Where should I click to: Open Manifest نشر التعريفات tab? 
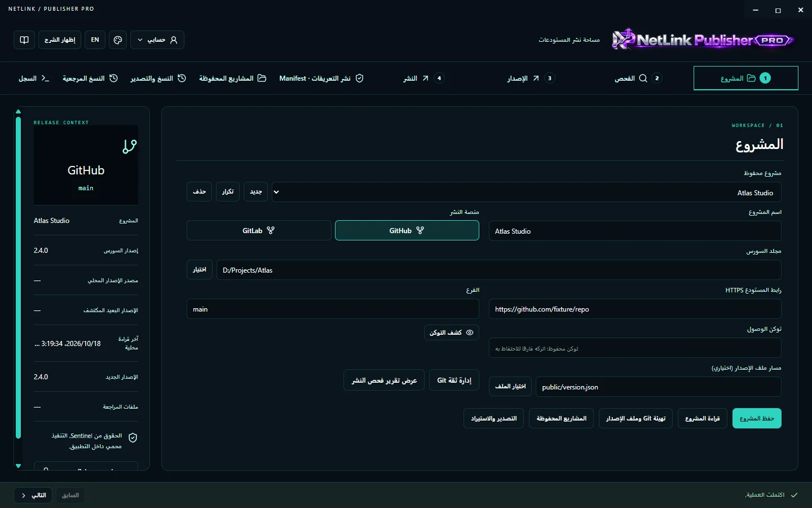point(321,78)
